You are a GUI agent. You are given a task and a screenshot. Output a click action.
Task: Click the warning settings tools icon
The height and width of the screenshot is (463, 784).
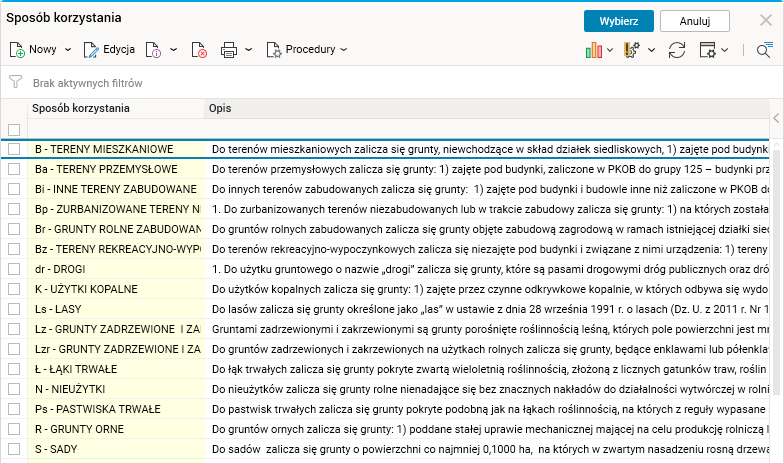point(632,50)
